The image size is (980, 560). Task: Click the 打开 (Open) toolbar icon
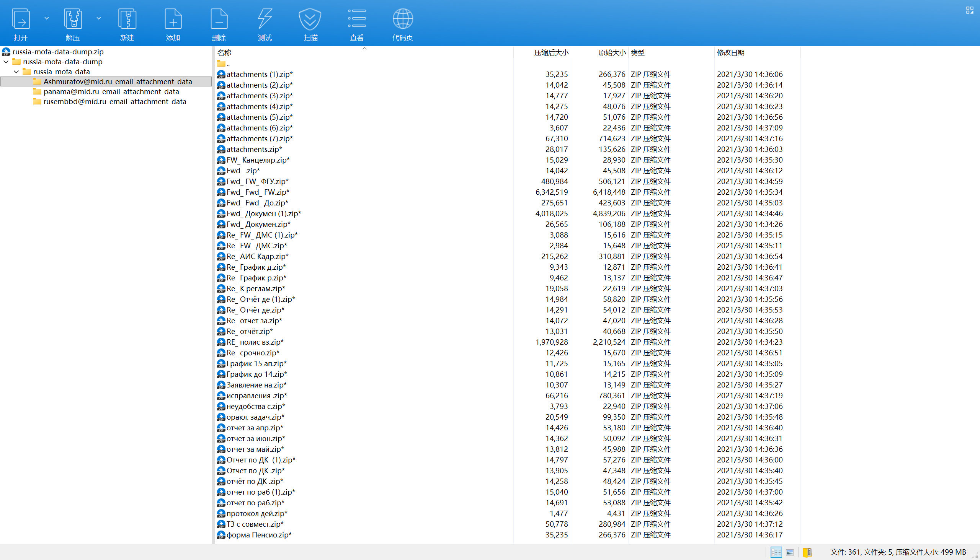coord(21,19)
